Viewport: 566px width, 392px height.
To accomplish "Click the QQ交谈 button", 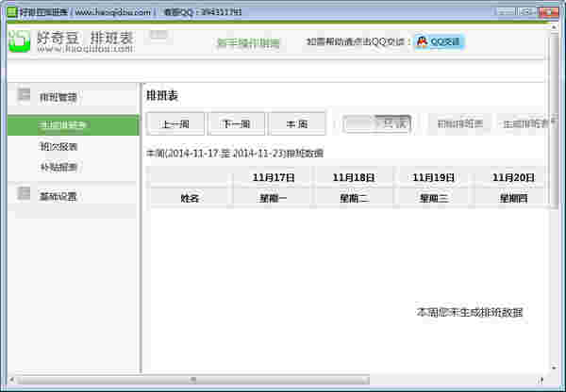I will pos(439,41).
